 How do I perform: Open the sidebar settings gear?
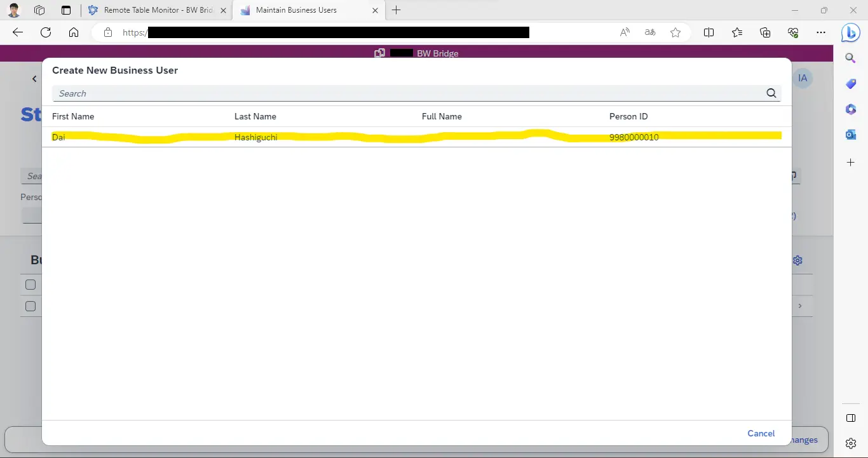pos(851,443)
